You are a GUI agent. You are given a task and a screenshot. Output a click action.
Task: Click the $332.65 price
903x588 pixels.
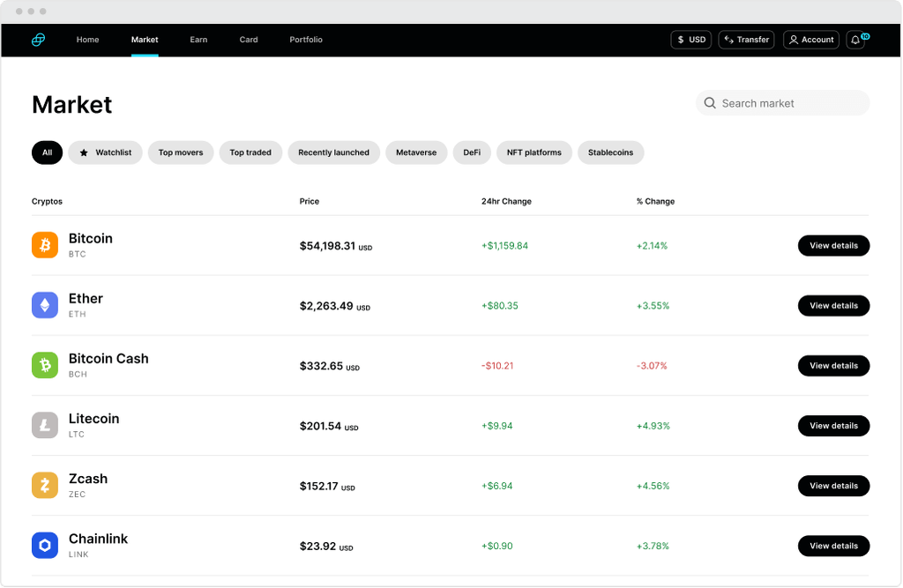[321, 366]
